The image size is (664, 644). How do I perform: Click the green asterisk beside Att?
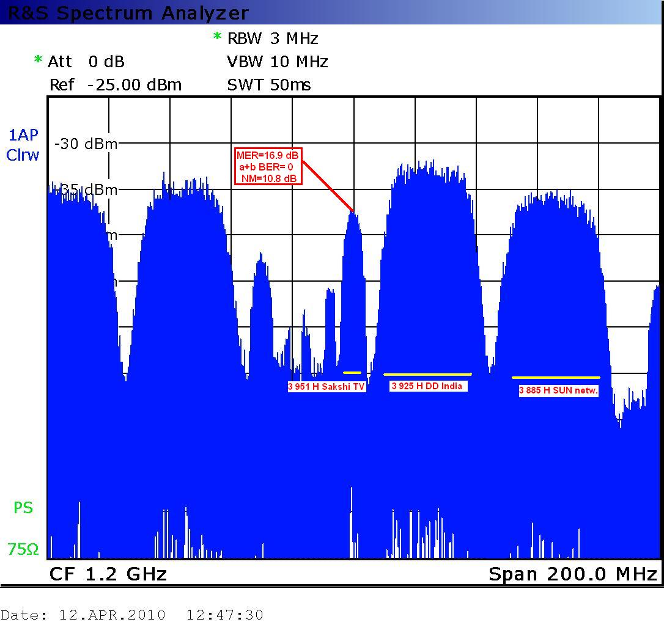click(39, 60)
